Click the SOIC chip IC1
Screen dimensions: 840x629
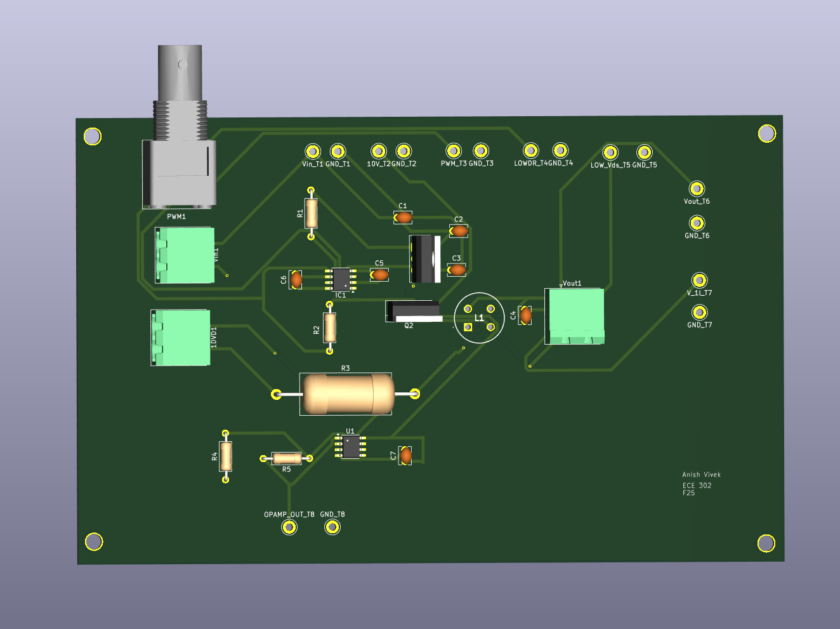pyautogui.click(x=341, y=278)
